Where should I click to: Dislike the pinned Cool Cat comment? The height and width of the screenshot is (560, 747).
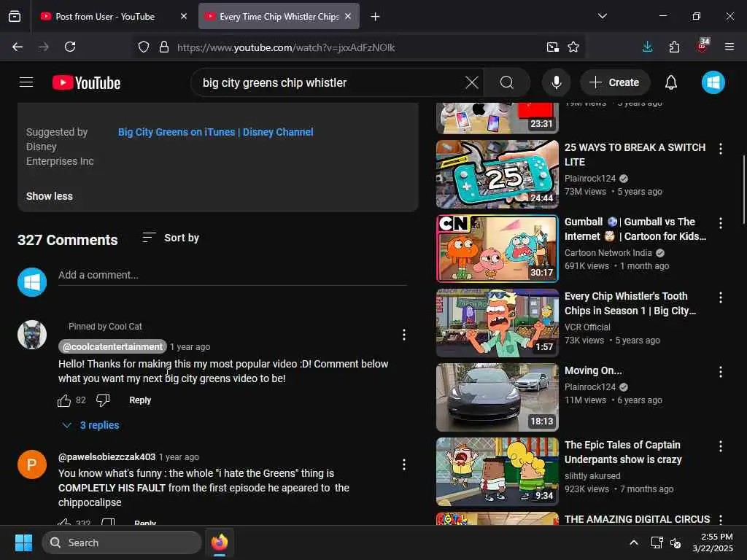coord(103,400)
